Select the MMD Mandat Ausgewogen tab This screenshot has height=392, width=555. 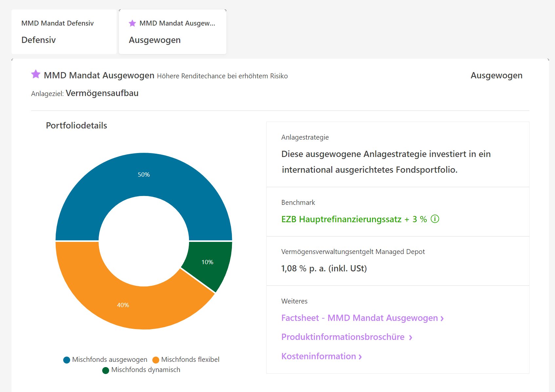tap(172, 32)
